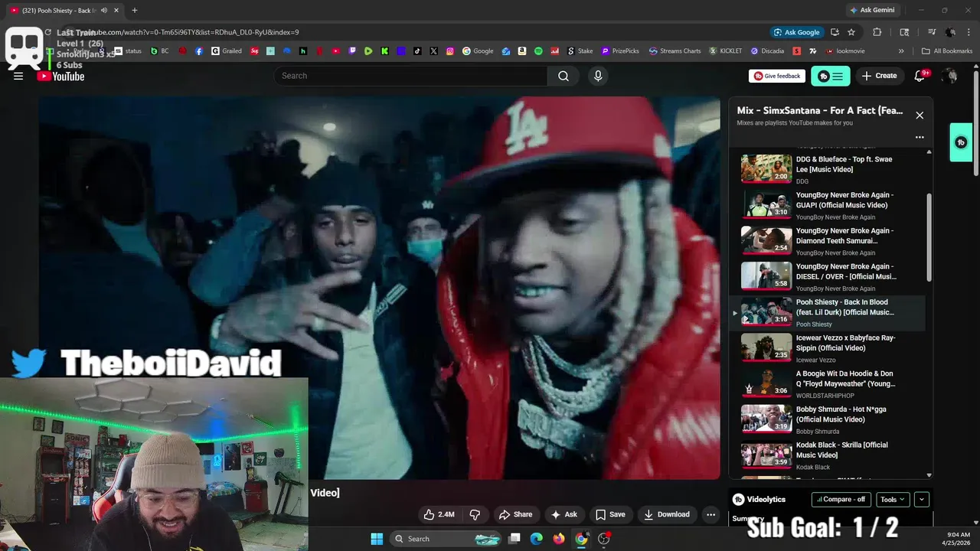The image size is (980, 551).
Task: Open the TubeBuddy menu button in header
Action: (x=830, y=76)
